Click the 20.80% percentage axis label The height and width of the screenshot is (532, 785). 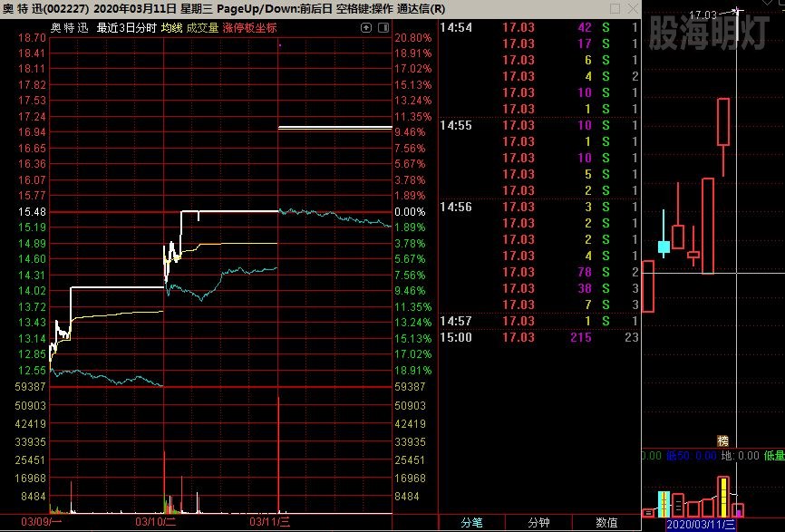(x=413, y=38)
